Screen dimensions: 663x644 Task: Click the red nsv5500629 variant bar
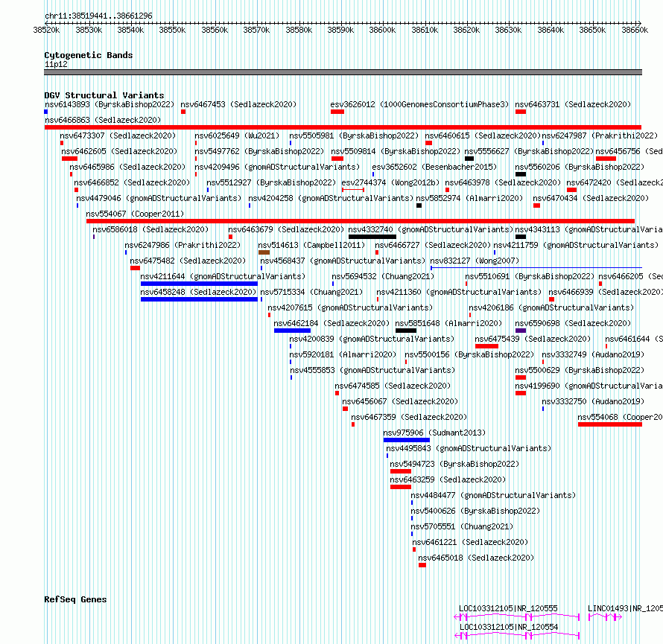pyautogui.click(x=521, y=377)
